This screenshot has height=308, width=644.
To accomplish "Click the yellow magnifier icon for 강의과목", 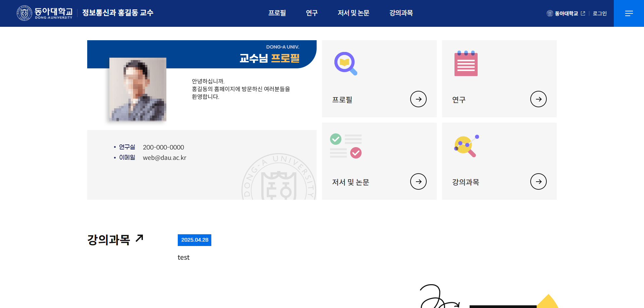I will (x=466, y=146).
